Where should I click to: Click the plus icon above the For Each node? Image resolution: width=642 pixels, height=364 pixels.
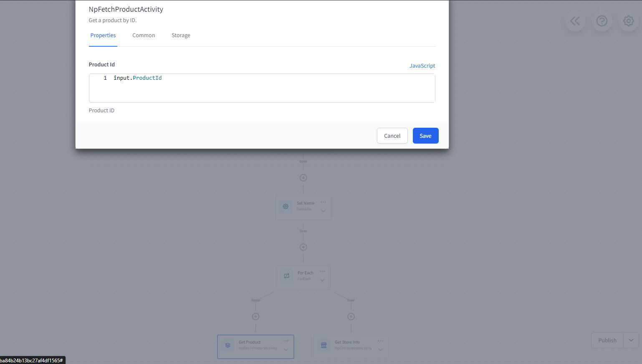(303, 247)
